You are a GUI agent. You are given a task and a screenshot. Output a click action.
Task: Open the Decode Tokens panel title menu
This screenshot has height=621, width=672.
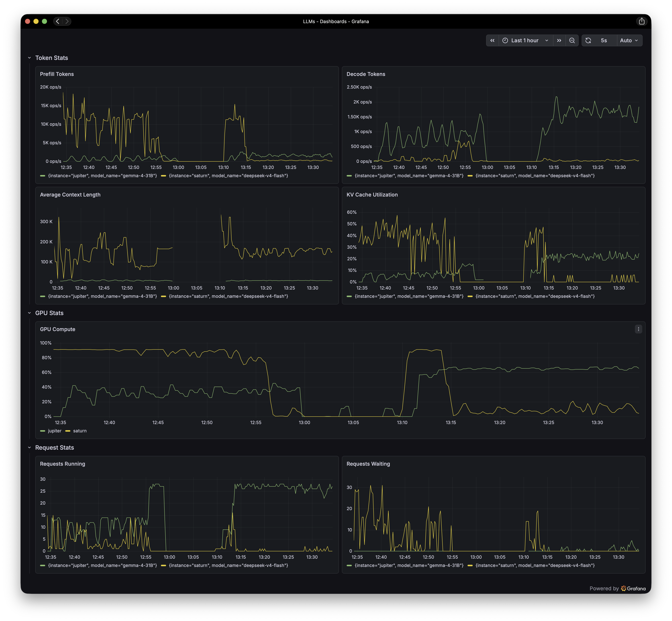[x=366, y=74]
